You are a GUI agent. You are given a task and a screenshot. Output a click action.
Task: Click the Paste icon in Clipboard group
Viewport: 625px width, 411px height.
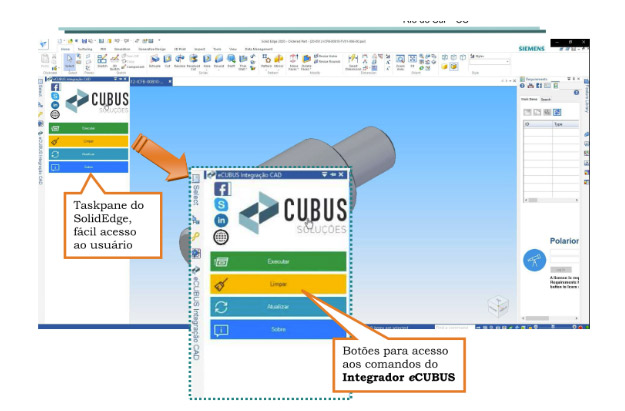click(x=45, y=60)
